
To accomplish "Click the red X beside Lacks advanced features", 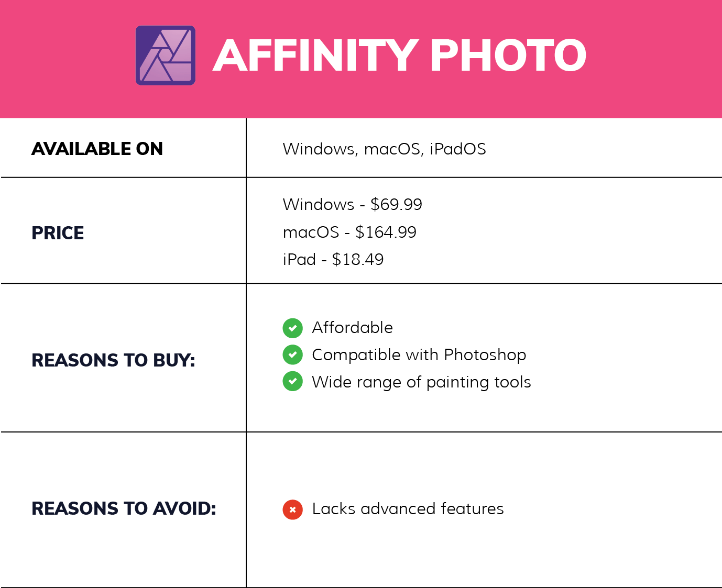I will 292,509.
